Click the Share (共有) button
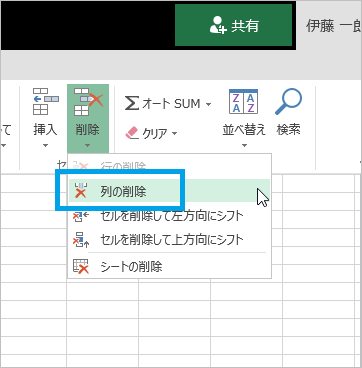The image size is (362, 368). pos(234,25)
